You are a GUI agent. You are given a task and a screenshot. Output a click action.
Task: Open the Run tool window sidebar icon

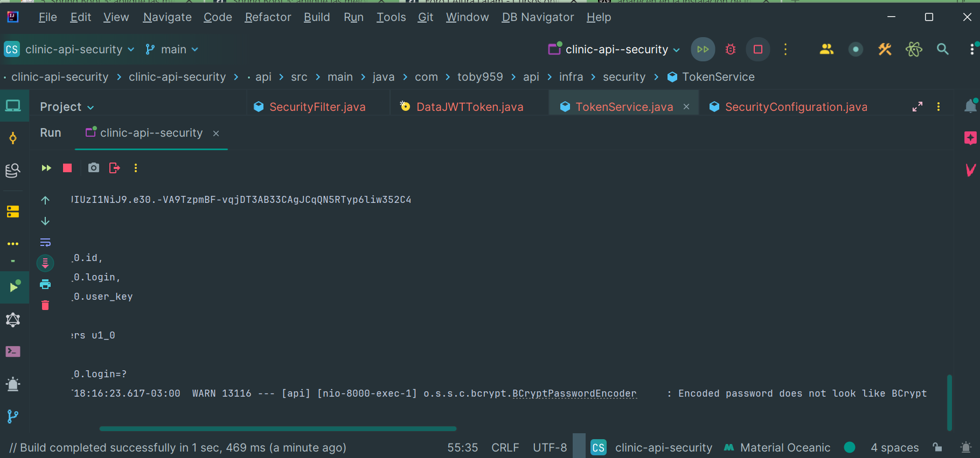14,287
